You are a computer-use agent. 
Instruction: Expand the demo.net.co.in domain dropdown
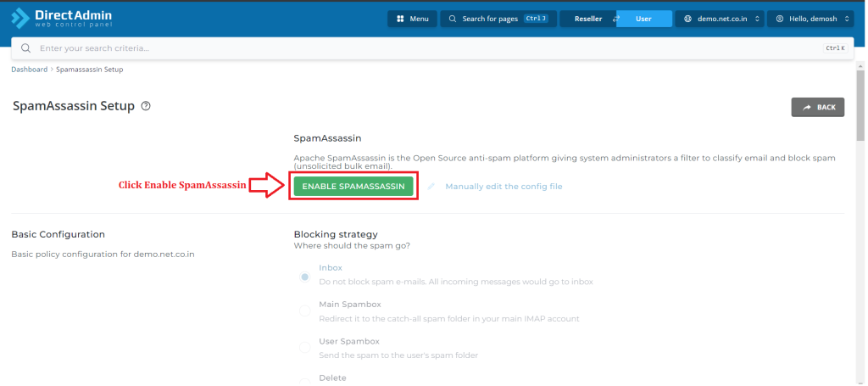(720, 19)
